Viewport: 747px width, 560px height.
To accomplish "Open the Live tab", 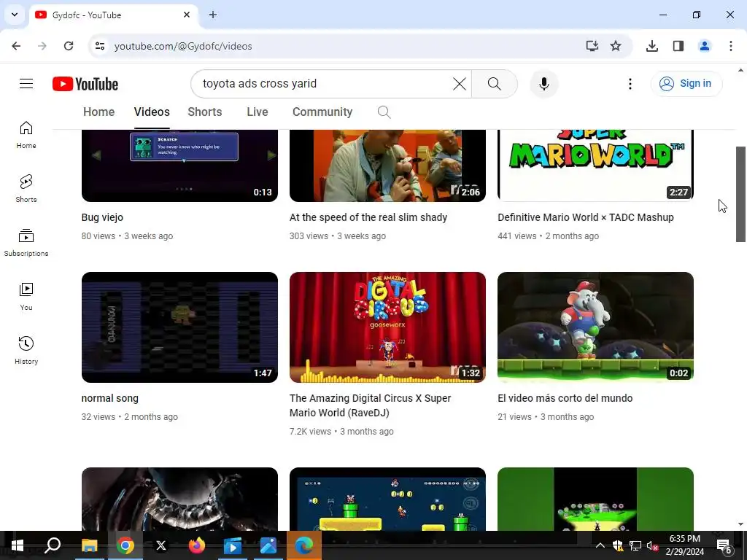I will (x=258, y=112).
